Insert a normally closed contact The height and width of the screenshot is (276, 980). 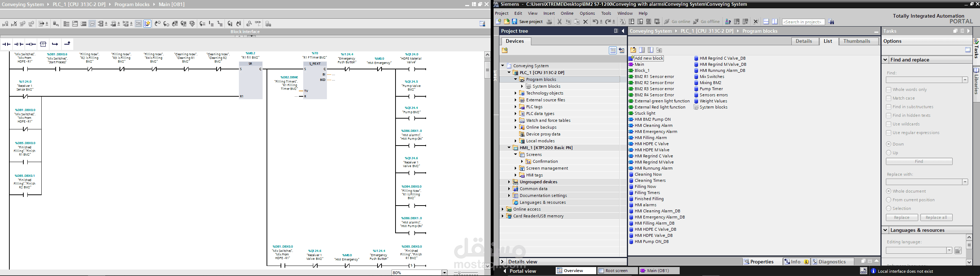coord(19,44)
